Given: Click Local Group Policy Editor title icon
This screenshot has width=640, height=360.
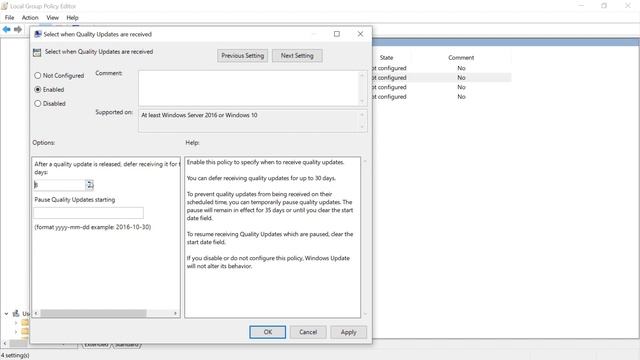Looking at the screenshot, I should tap(4, 6).
